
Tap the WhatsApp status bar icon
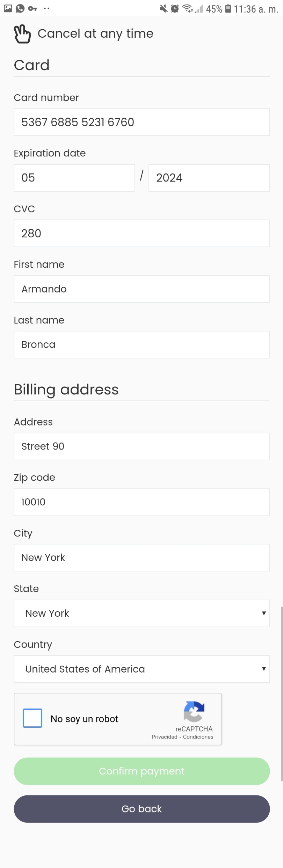tap(20, 8)
